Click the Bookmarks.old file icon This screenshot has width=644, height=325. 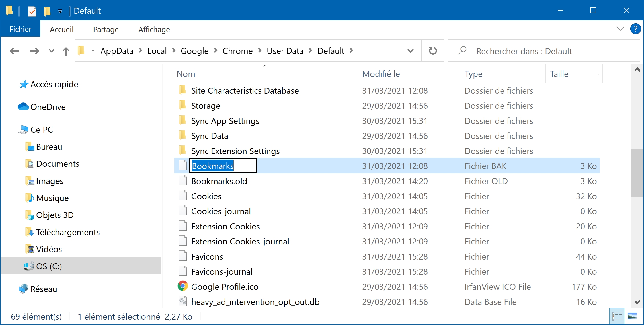pyautogui.click(x=182, y=181)
